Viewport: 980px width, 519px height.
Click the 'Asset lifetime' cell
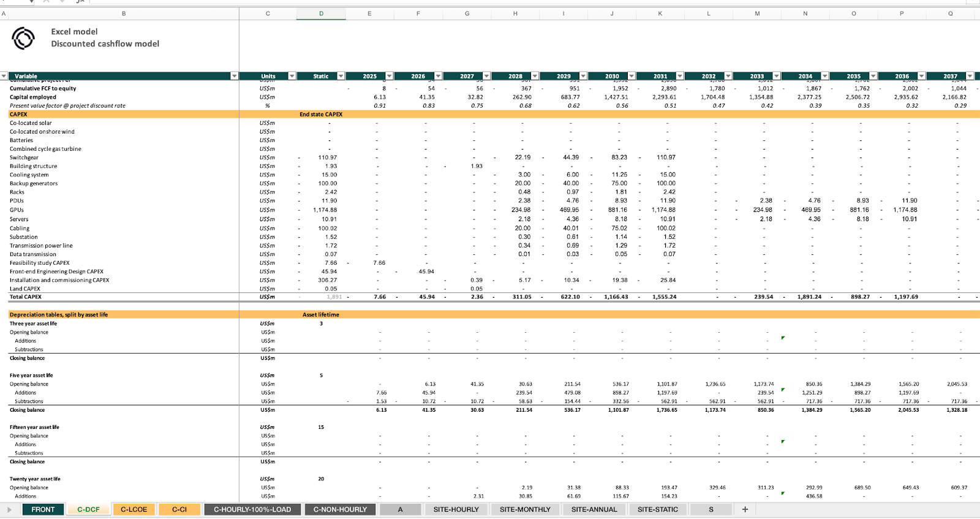(x=321, y=314)
